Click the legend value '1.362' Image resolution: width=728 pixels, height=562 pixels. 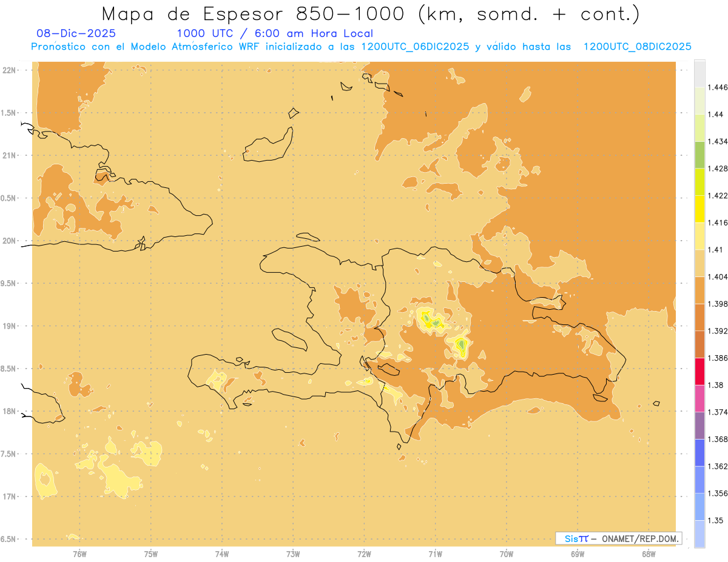tap(718, 466)
